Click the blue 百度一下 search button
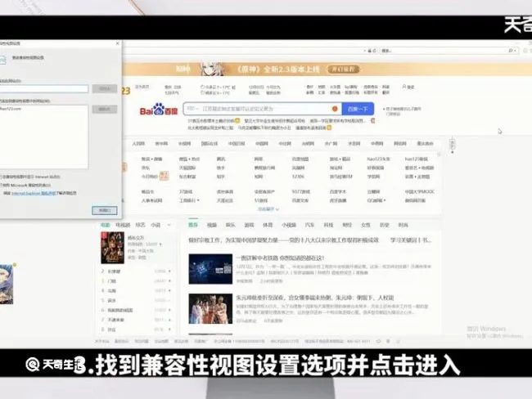 358,109
